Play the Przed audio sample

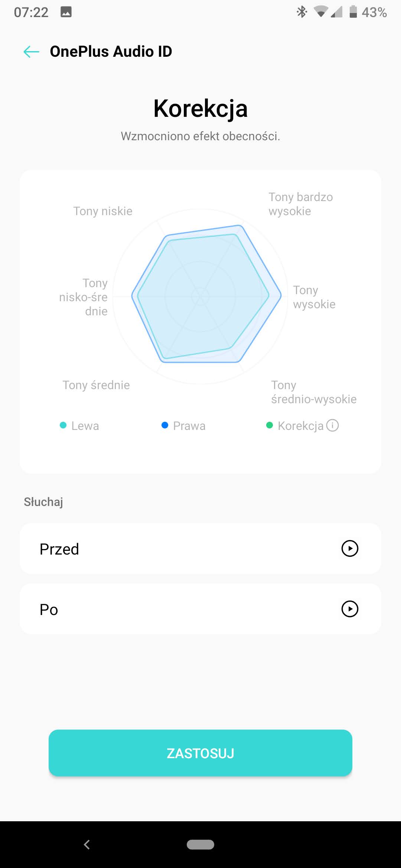349,549
